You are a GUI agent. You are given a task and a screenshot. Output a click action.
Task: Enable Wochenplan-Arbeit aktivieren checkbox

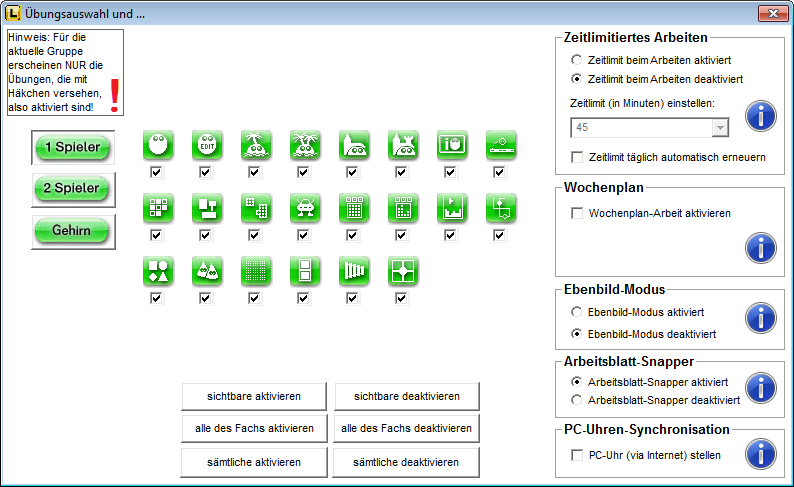pos(577,213)
